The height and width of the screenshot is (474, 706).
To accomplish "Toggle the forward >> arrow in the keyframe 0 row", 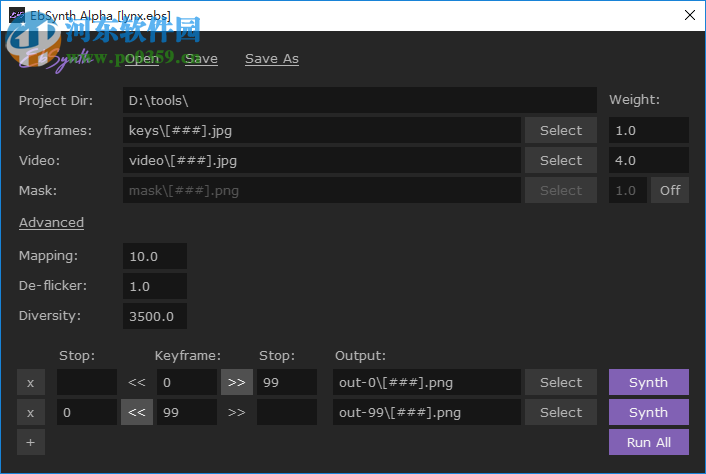I will (237, 383).
